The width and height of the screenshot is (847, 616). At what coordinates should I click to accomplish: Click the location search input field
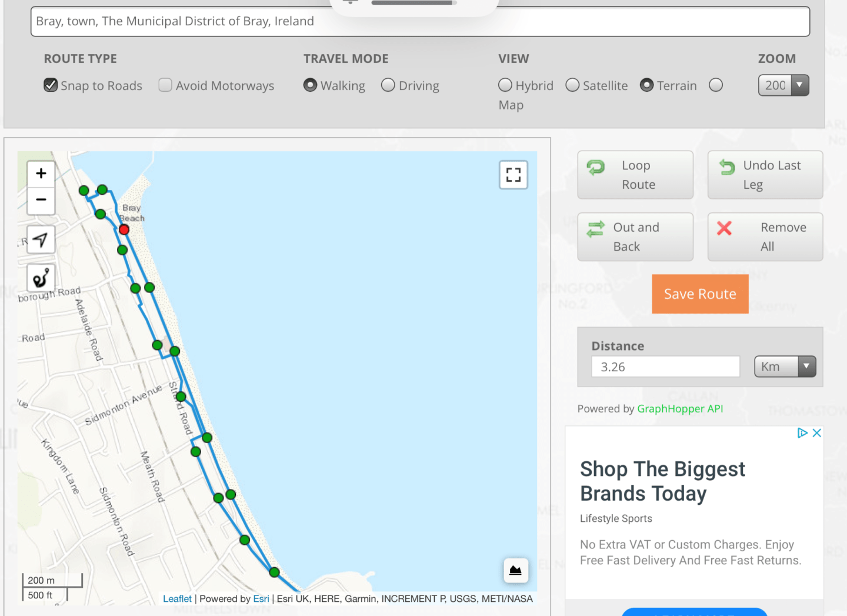[420, 22]
